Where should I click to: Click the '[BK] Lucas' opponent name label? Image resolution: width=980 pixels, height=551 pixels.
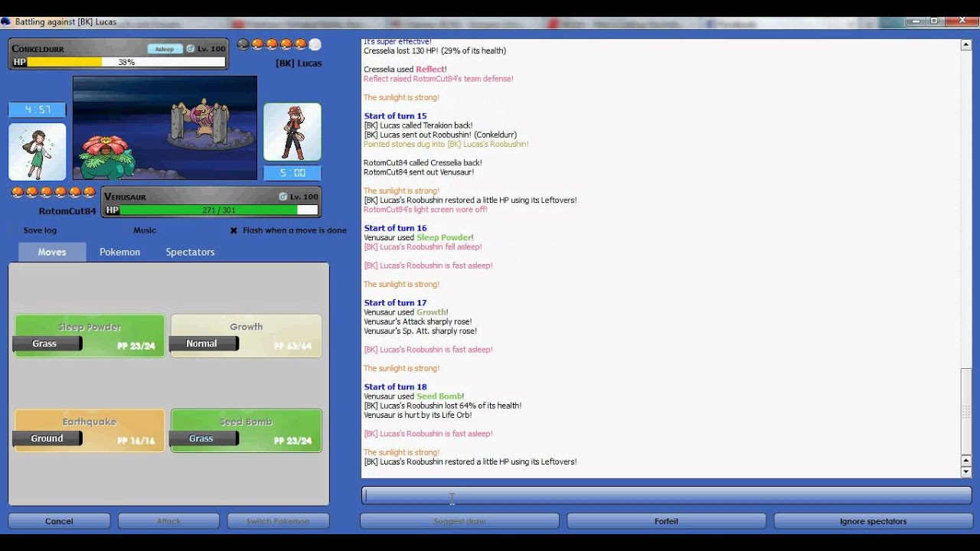(299, 64)
